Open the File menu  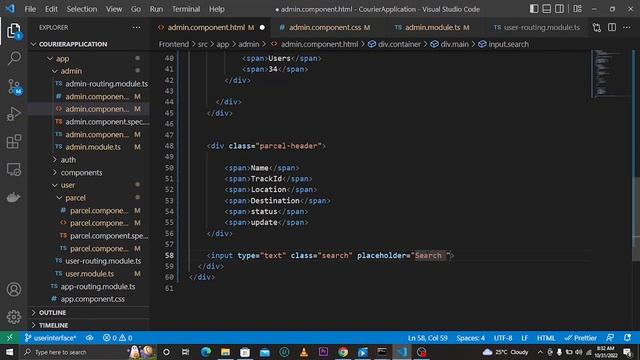pyautogui.click(x=30, y=9)
